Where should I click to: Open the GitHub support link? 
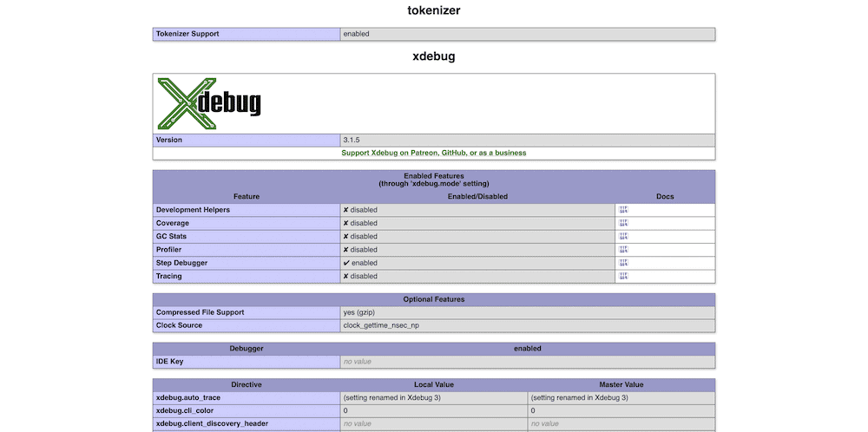tap(453, 153)
